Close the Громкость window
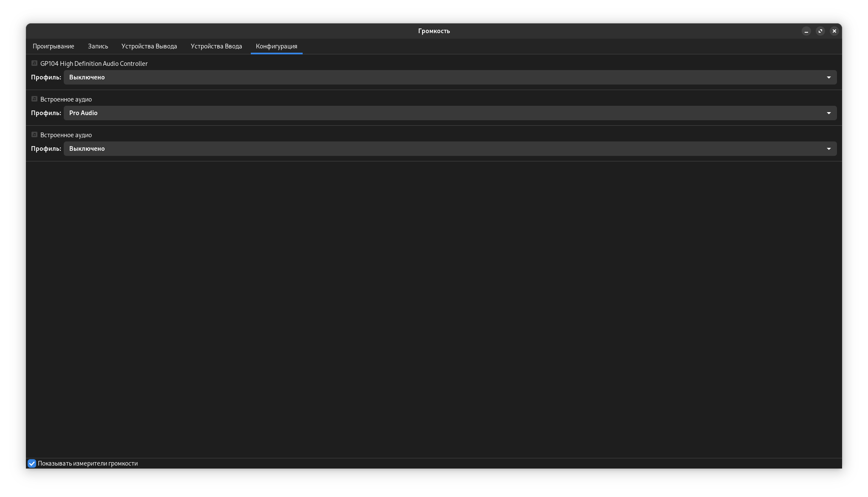The image size is (868, 497). [x=834, y=31]
